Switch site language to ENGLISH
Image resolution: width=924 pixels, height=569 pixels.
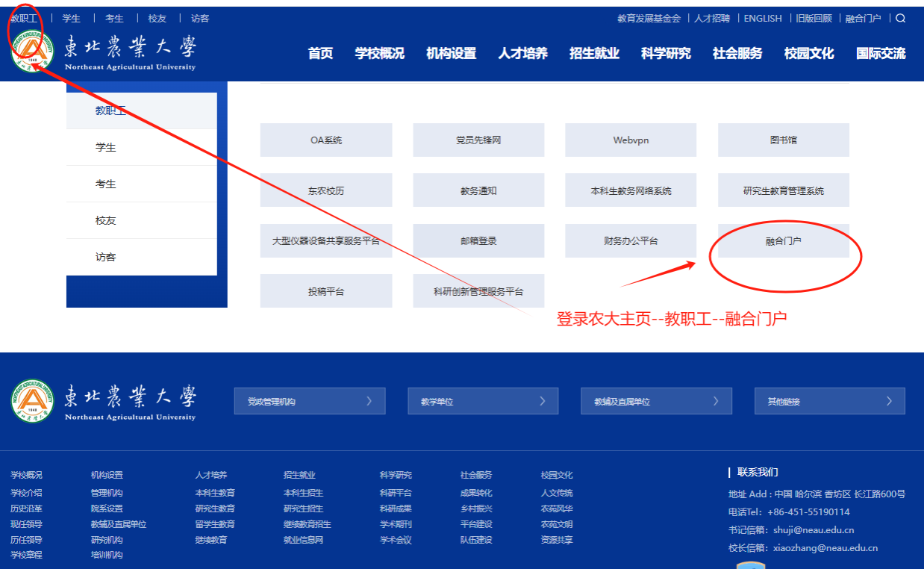click(763, 19)
